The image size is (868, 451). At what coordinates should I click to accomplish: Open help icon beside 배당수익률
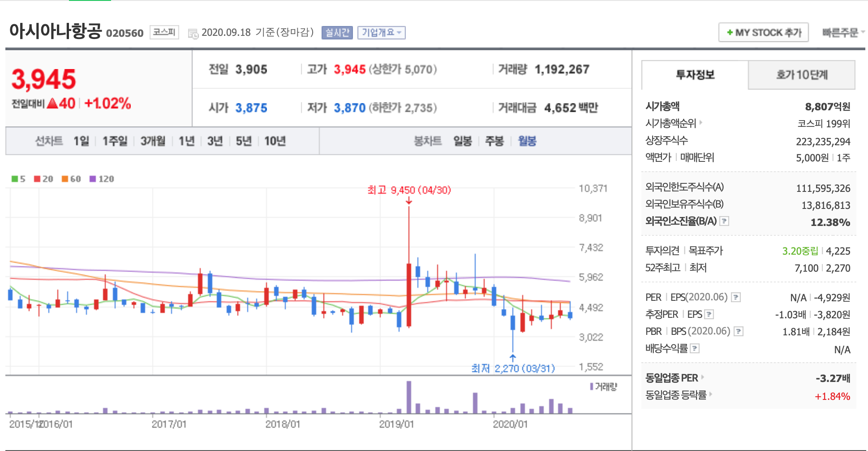(x=695, y=348)
